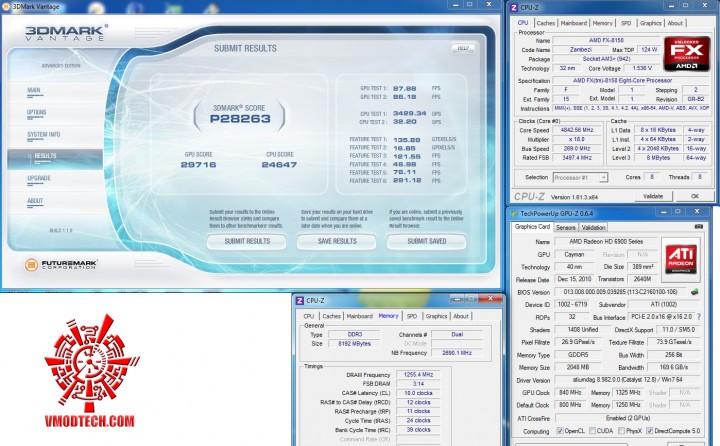720x446 pixels.
Task: Click the ATI CrossFire Enabled (2 GPUs) field
Action: pos(627,418)
